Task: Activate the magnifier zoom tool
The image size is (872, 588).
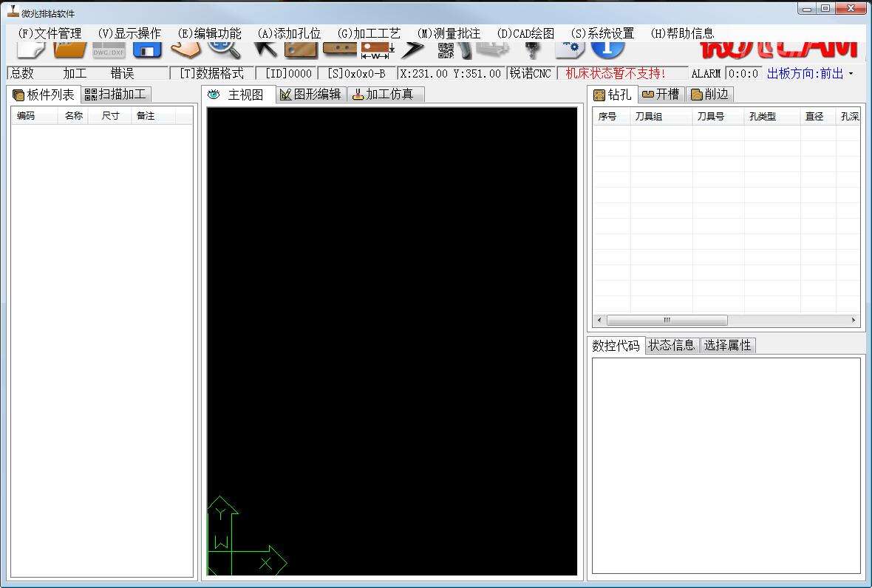Action: (225, 49)
